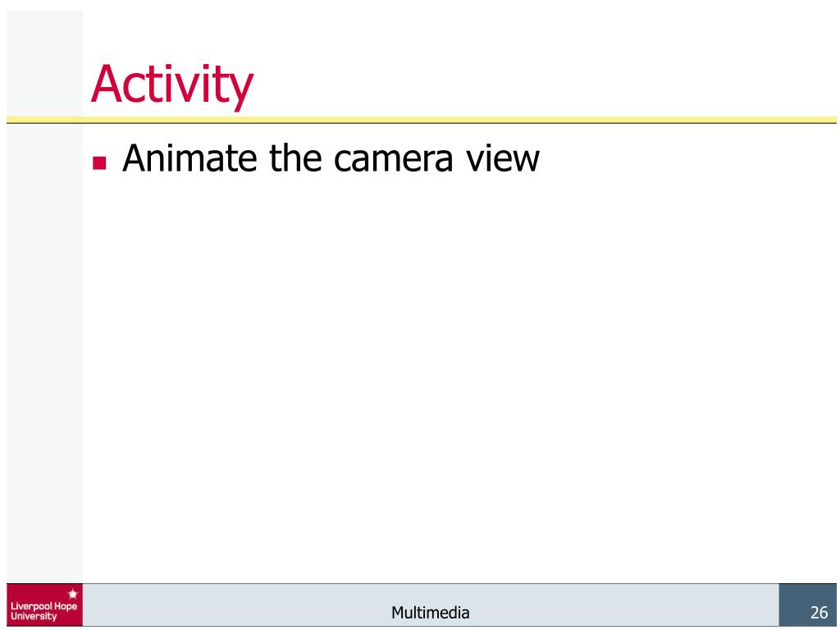Click the "Liverpool Hope" text in the logo
Viewport: 840px width, 630px height.
click(44, 606)
